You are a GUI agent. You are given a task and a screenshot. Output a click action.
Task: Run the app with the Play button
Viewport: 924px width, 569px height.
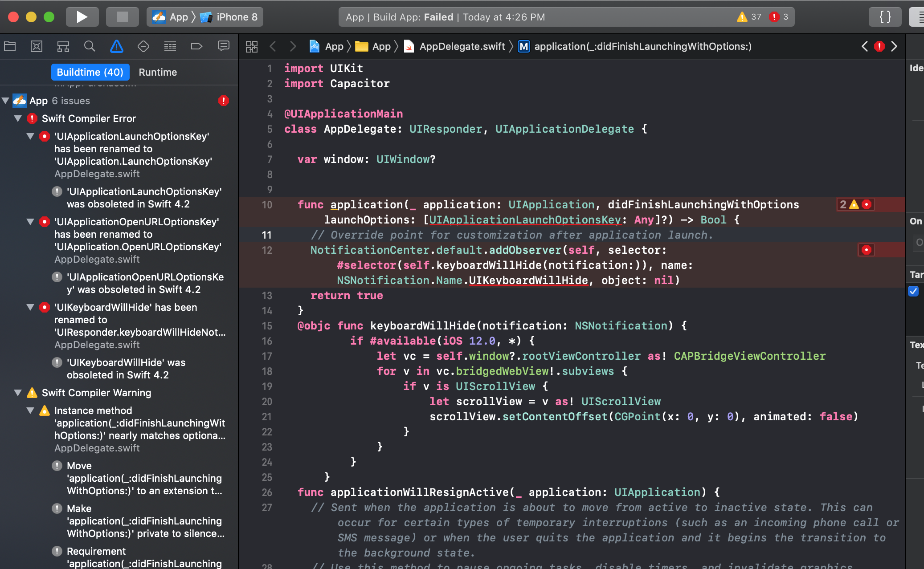82,17
